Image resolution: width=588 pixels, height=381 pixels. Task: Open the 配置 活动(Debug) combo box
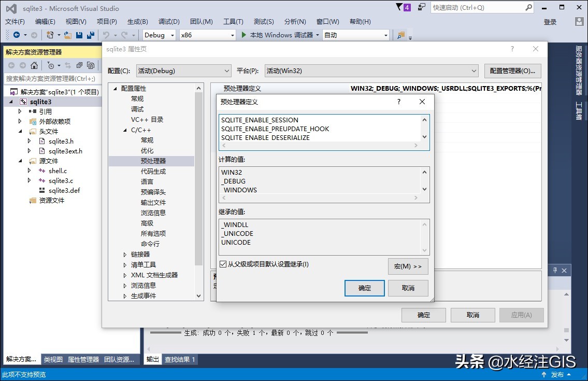(x=183, y=70)
